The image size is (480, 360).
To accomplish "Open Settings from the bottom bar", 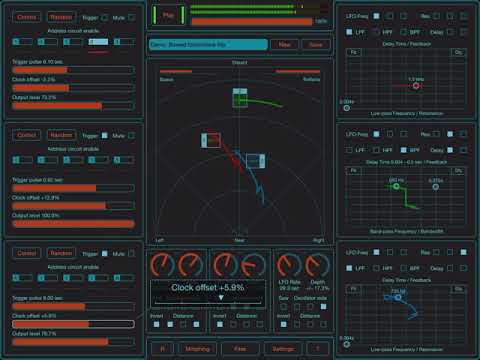I will pos(283,349).
